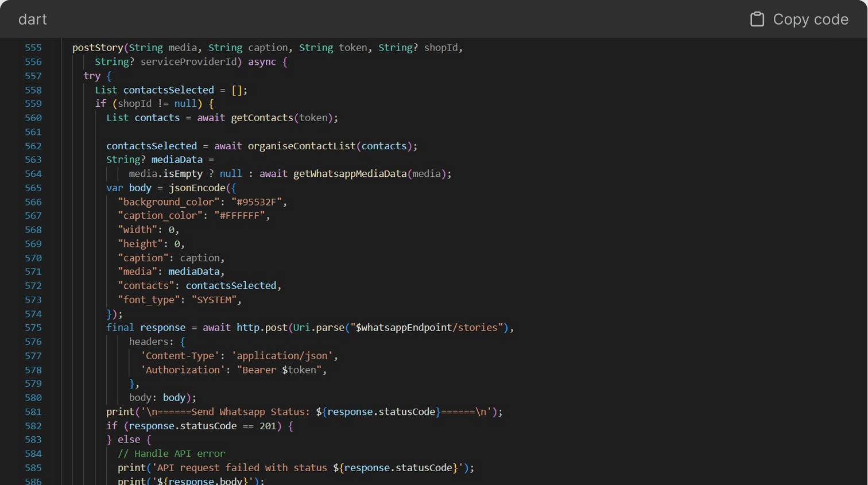Click the 'Content-Type' header key

180,356
